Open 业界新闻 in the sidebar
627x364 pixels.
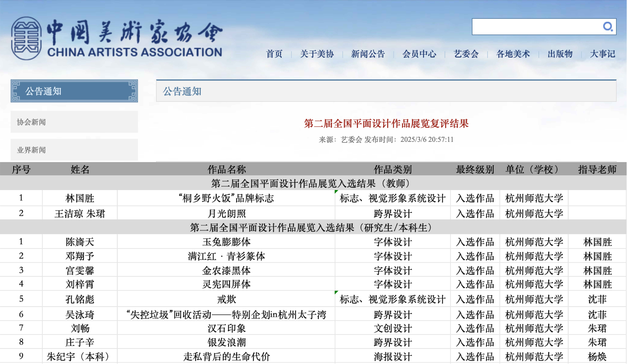point(74,150)
